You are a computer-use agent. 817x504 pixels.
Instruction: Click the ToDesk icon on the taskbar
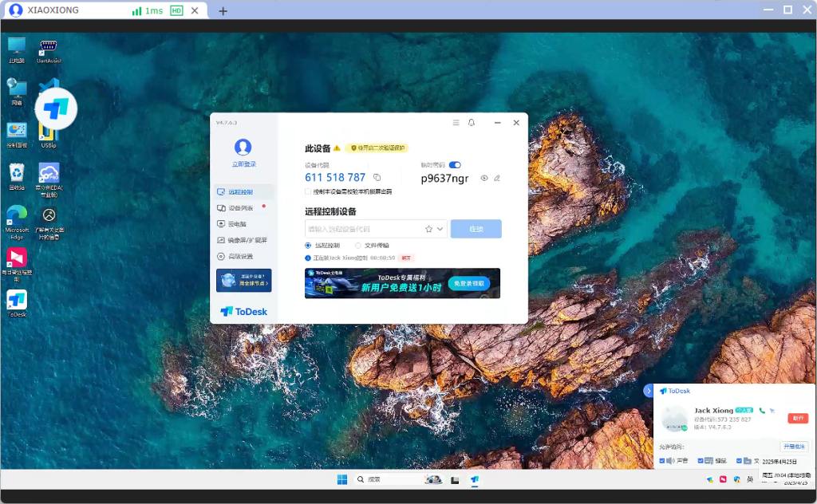(x=475, y=479)
